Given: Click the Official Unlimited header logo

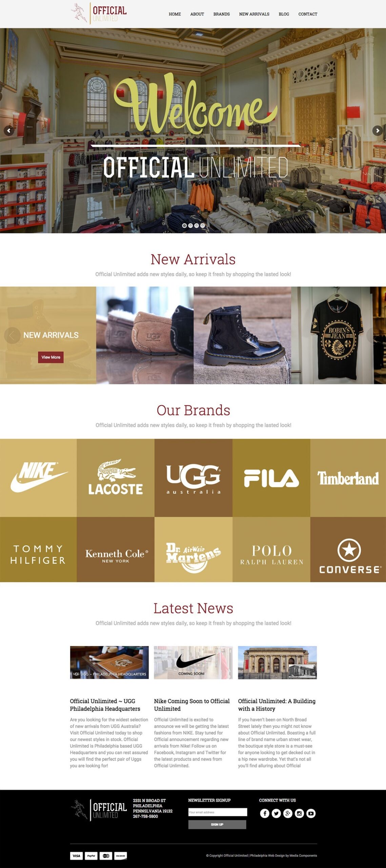Looking at the screenshot, I should pos(99,13).
